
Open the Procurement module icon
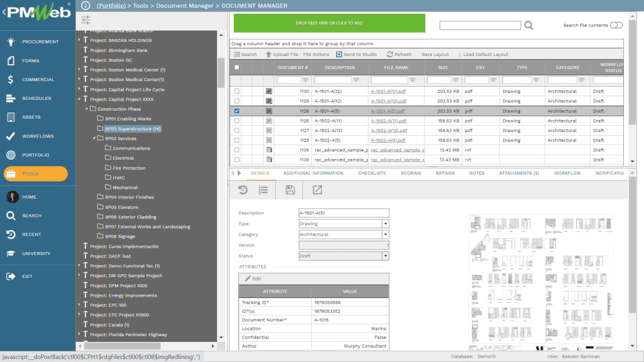pyautogui.click(x=11, y=41)
